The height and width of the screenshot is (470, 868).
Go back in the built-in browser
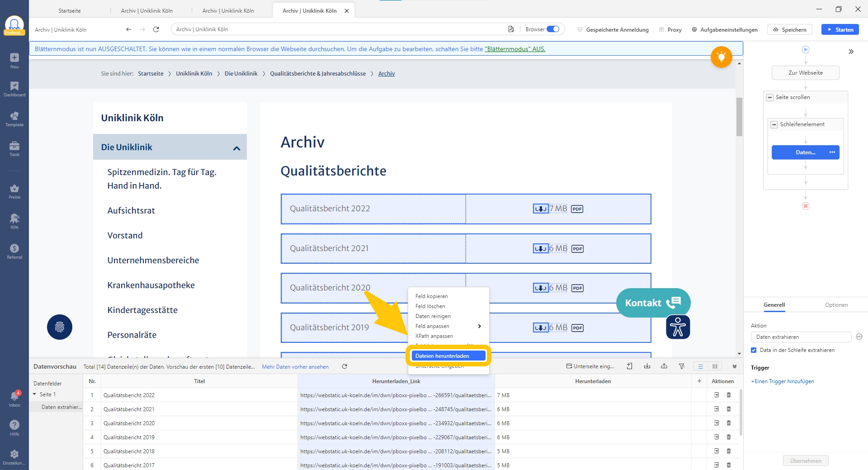point(129,29)
